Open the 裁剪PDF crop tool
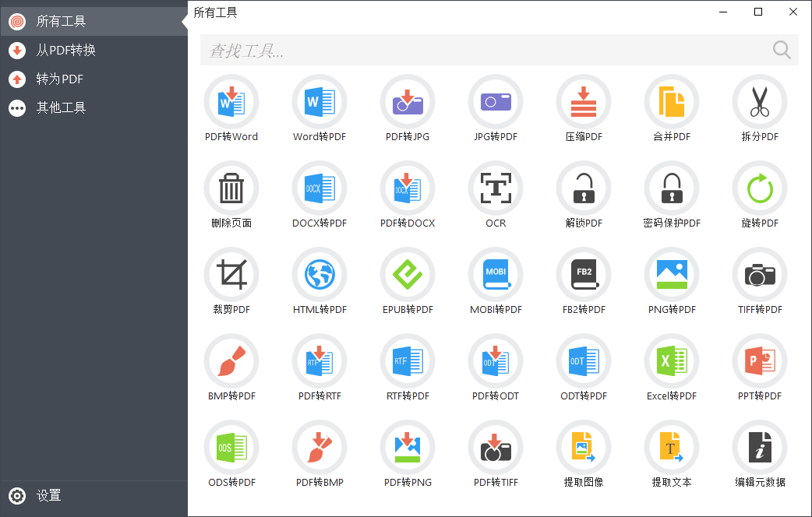 (231, 275)
